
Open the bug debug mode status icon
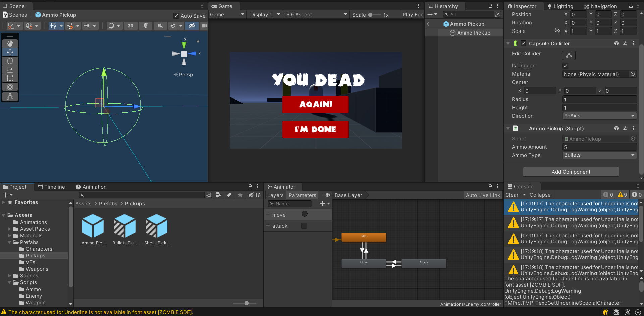pyautogui.click(x=605, y=312)
